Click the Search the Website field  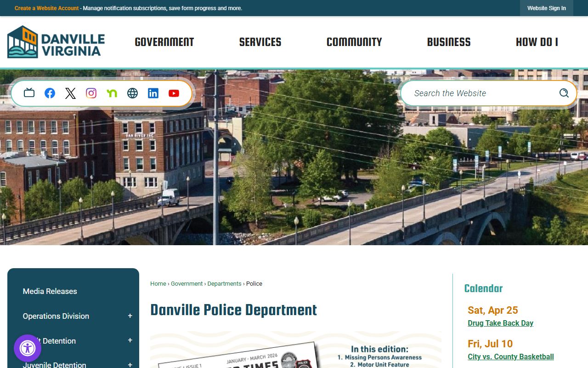click(482, 93)
